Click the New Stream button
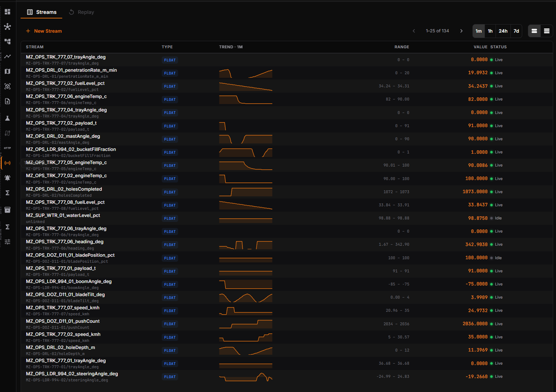Viewport: 556px width, 392px height. coord(44,31)
